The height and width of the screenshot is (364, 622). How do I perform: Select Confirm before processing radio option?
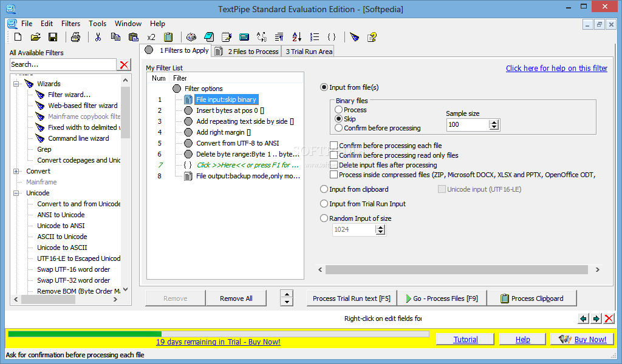338,128
